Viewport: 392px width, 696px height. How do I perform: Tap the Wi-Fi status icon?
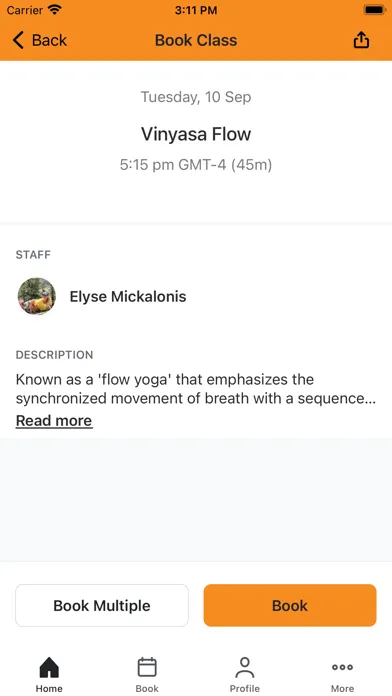click(x=55, y=9)
